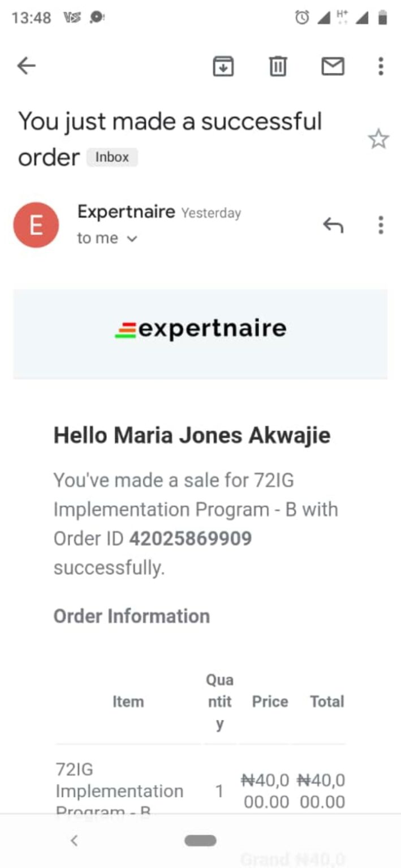Tap the Order Information heading
This screenshot has width=401, height=868.
click(131, 616)
